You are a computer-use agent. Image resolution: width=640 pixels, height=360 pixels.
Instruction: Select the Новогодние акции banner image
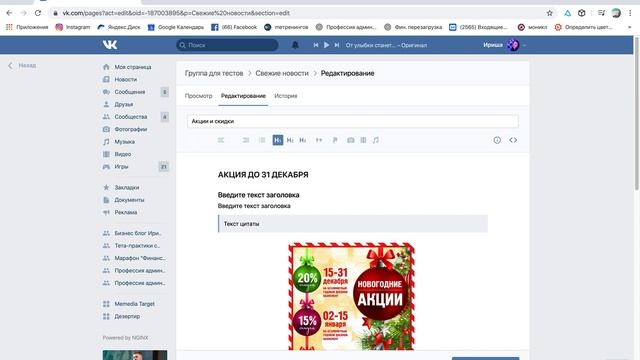click(x=351, y=296)
